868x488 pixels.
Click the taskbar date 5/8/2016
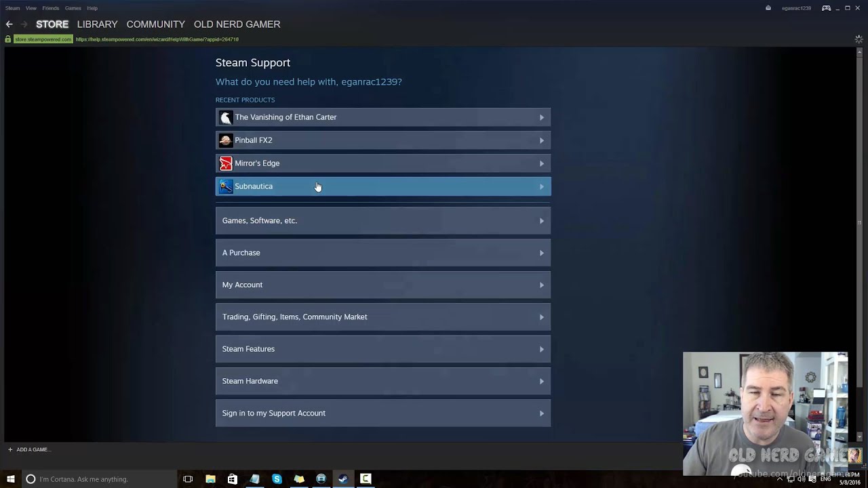pyautogui.click(x=850, y=483)
